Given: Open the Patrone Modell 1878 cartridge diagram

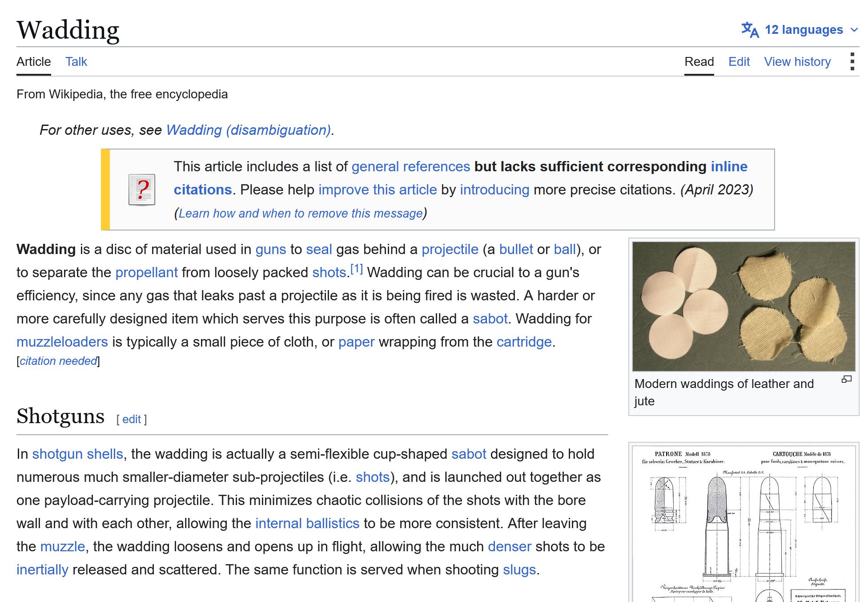Looking at the screenshot, I should (x=743, y=524).
